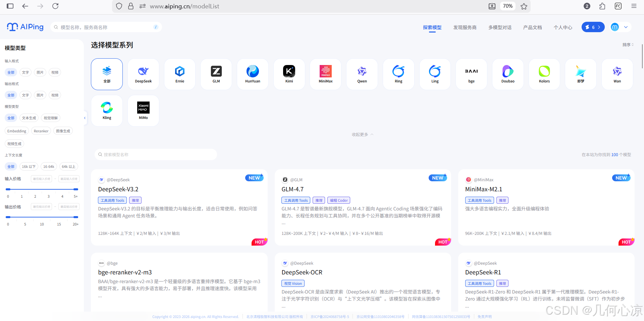The height and width of the screenshot is (321, 644).
Task: Adjust the 输入价格 range slider
Action: (42, 189)
